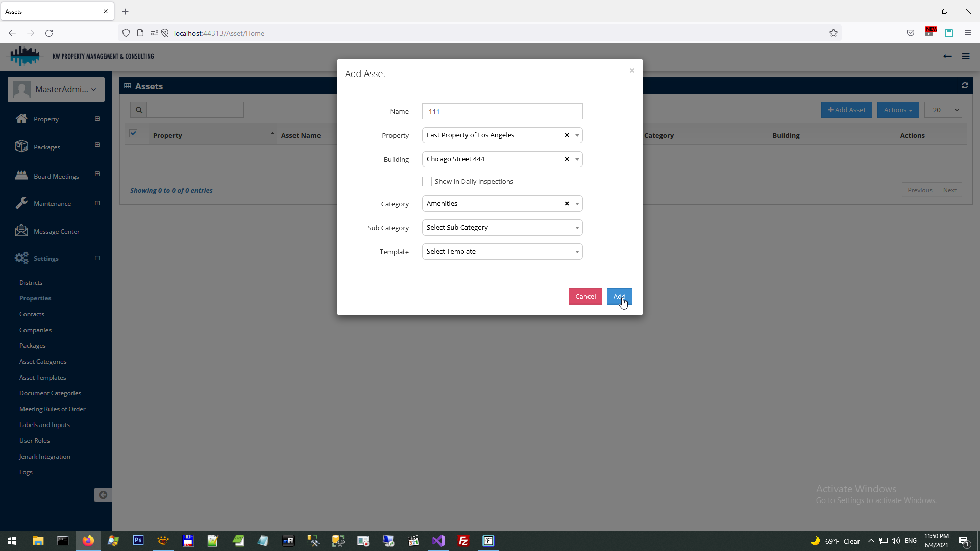
Task: Click the Message Center envelope icon
Action: [21, 231]
